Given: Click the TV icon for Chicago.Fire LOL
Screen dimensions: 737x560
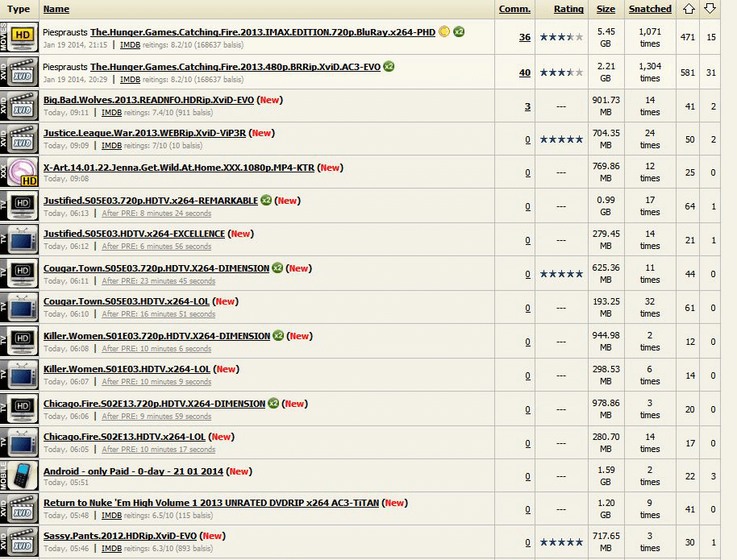Looking at the screenshot, I should (19, 443).
